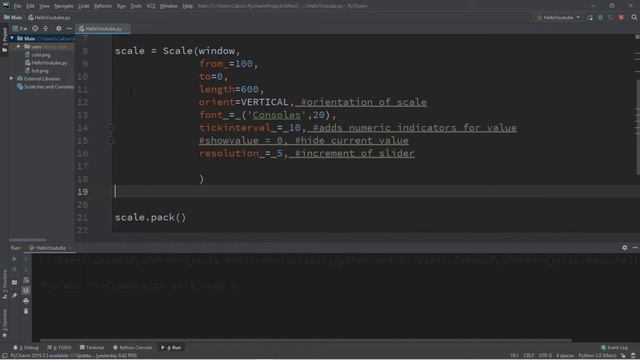Expand External Libraries node
Screen dimensions: 640x360
tap(12, 78)
